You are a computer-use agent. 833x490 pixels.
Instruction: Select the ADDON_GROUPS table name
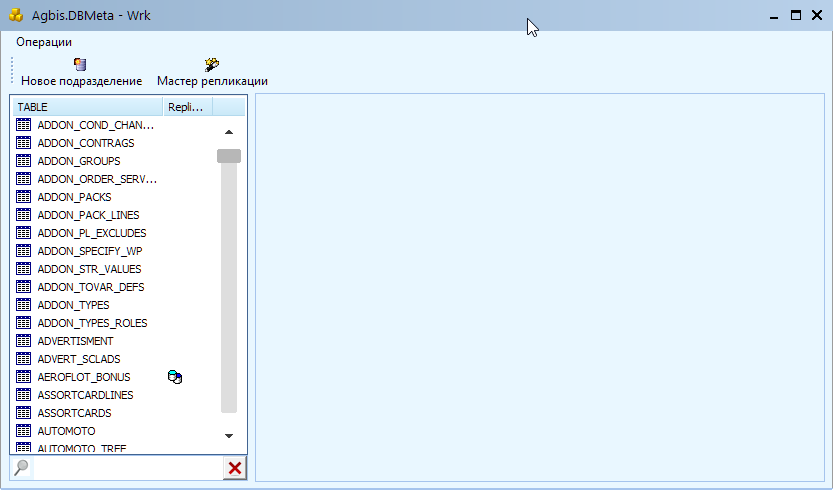pyautogui.click(x=79, y=161)
